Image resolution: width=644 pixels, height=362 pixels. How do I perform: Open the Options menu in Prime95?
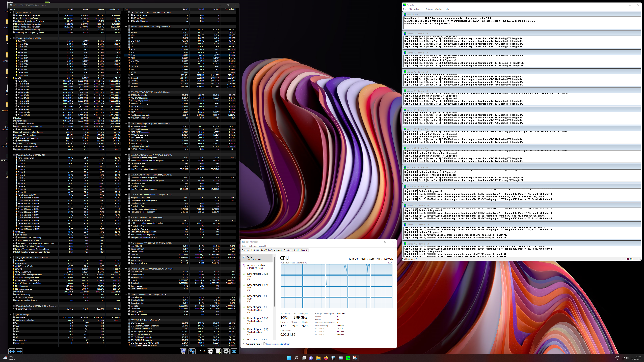point(429,9)
